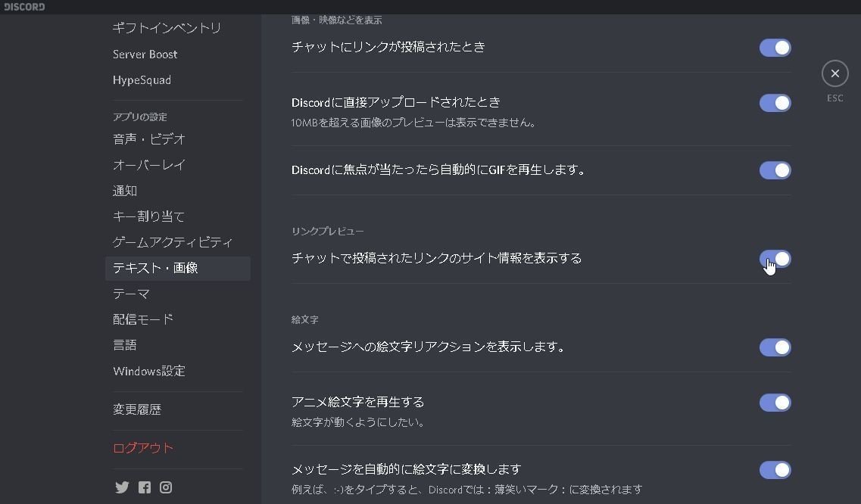Screen dimensions: 861x504
Task: Close settings with the ESC X button
Action: coord(834,73)
